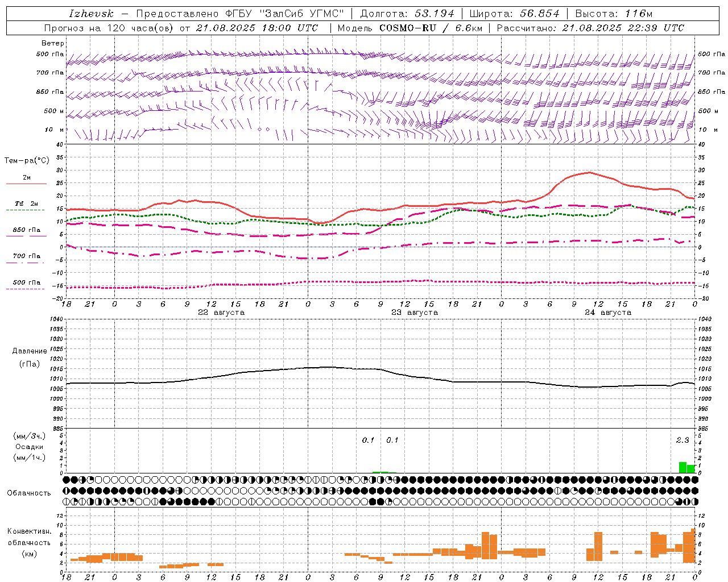Click the 'Модель COSMO-RU / 6.6км' model label
This screenshot has width=728, height=582.
point(409,28)
